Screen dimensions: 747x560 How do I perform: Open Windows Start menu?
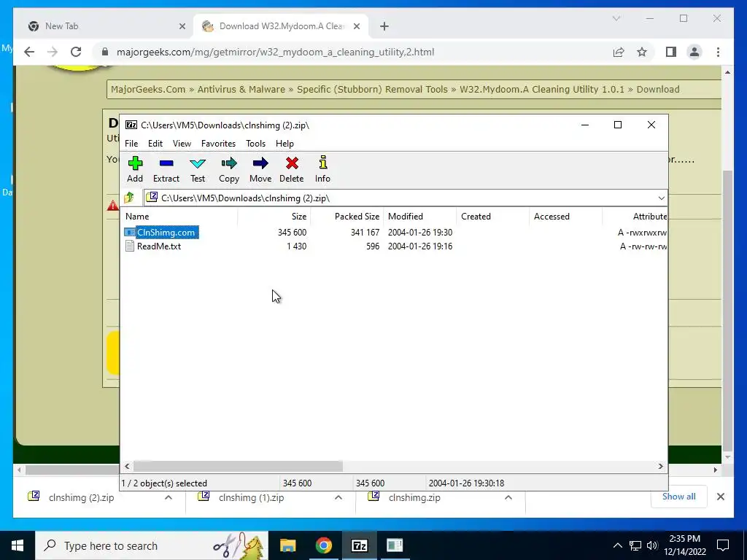pos(18,545)
